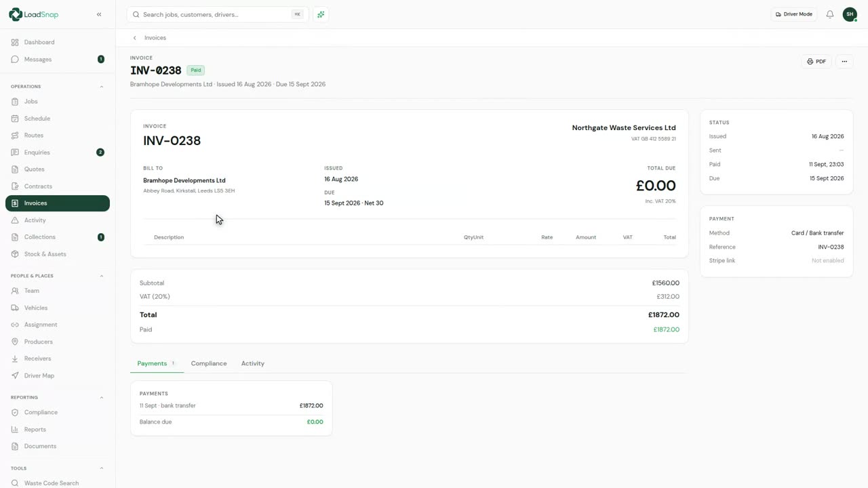
Task: Click the LoadSnap logo icon
Action: click(15, 14)
